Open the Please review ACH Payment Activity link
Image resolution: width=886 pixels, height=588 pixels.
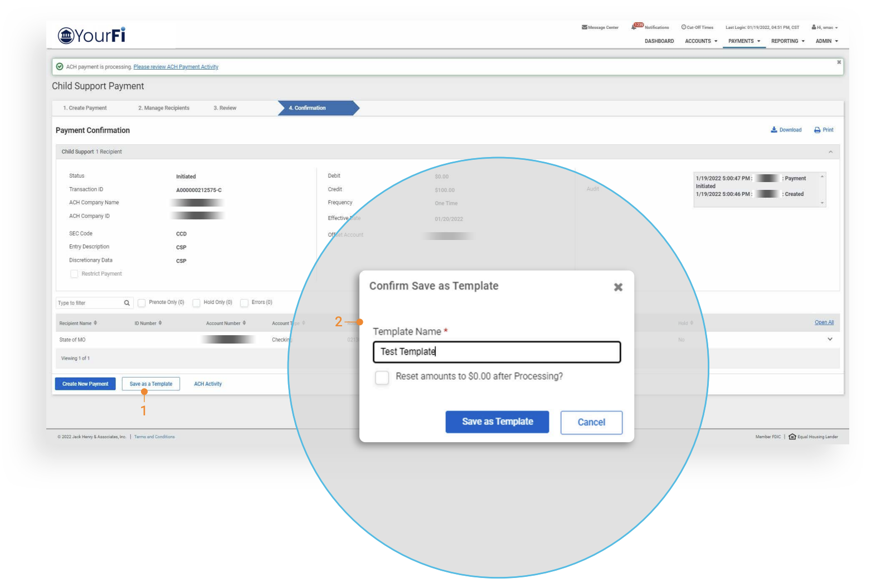[176, 67]
